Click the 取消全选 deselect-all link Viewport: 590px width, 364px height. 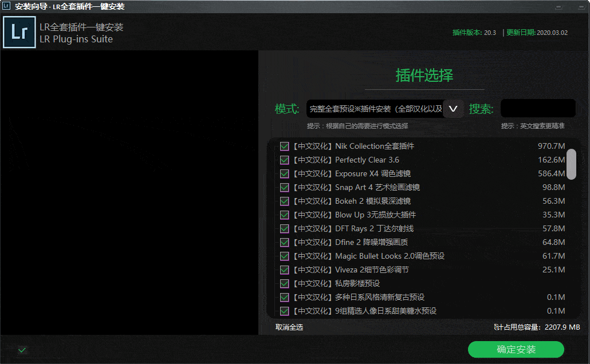point(289,327)
